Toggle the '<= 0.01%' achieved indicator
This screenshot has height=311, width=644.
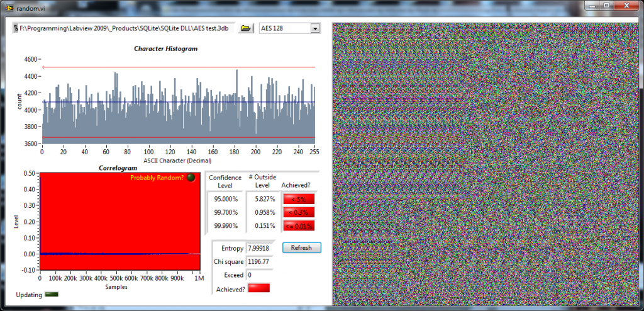click(x=299, y=225)
